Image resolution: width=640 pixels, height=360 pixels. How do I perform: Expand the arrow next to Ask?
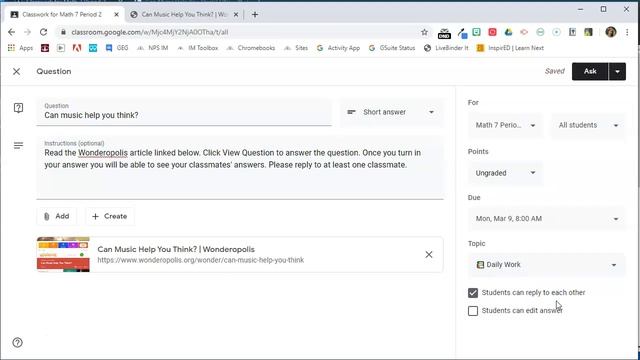[x=618, y=71]
